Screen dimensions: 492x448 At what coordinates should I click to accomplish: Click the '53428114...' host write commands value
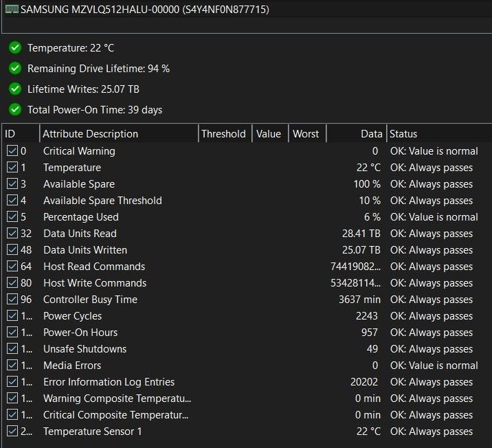click(x=355, y=283)
